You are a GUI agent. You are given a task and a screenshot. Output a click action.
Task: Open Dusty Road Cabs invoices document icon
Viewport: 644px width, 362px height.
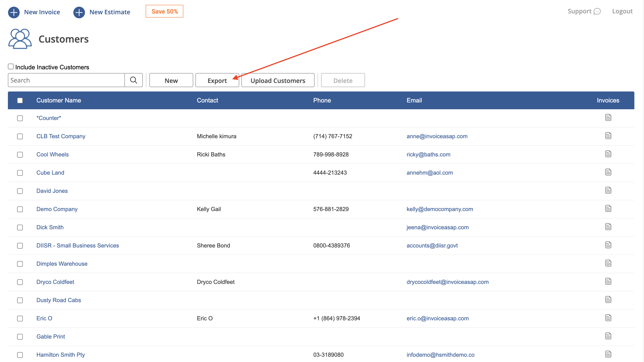[x=608, y=299]
